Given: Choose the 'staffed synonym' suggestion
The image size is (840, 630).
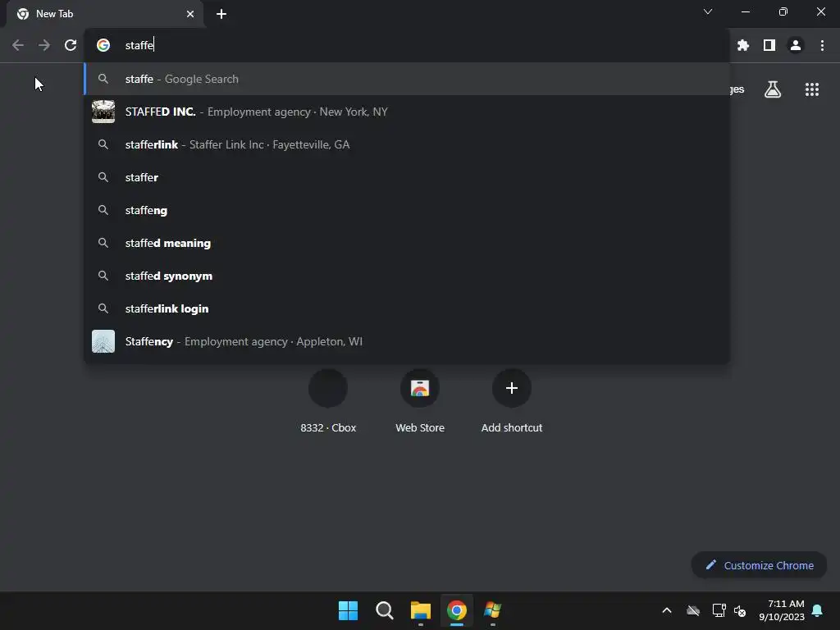Looking at the screenshot, I should point(407,276).
